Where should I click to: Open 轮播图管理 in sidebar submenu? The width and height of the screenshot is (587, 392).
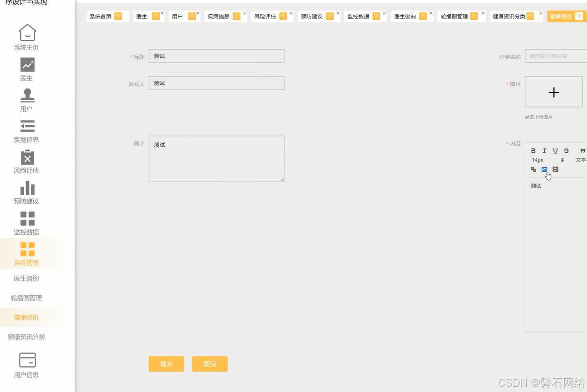tap(27, 298)
